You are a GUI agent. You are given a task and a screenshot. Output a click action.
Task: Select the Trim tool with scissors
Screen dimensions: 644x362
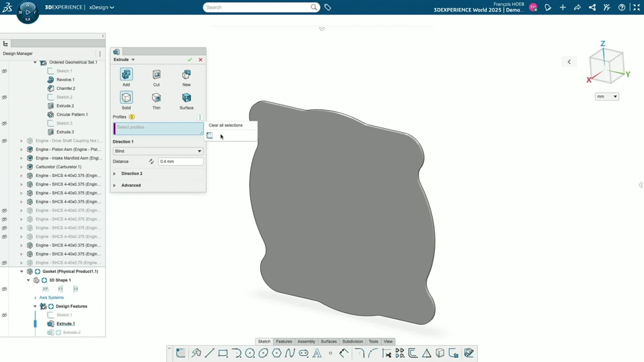tap(386, 353)
